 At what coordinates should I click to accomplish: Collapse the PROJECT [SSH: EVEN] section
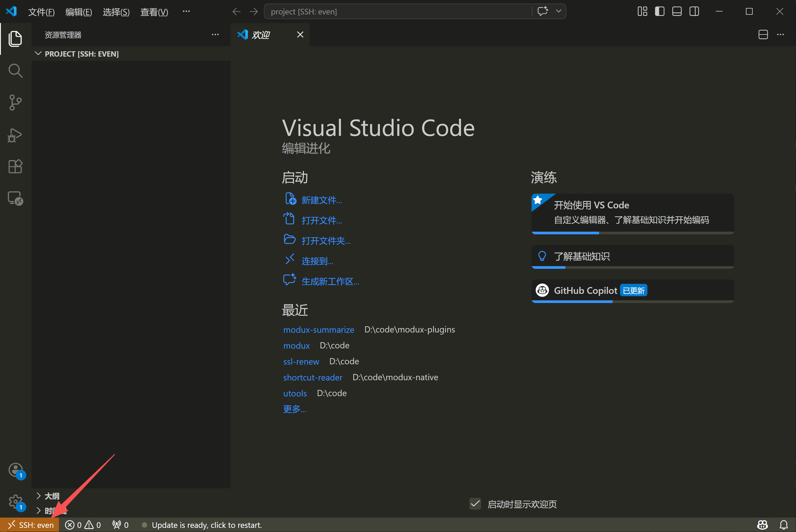(x=131, y=54)
